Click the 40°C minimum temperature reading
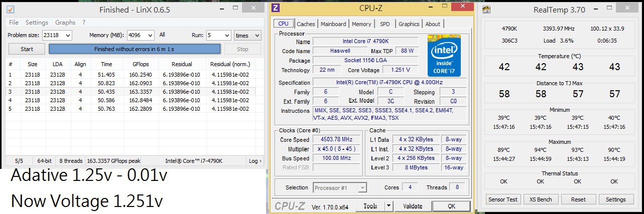The height and width of the screenshot is (214, 644). (614, 118)
